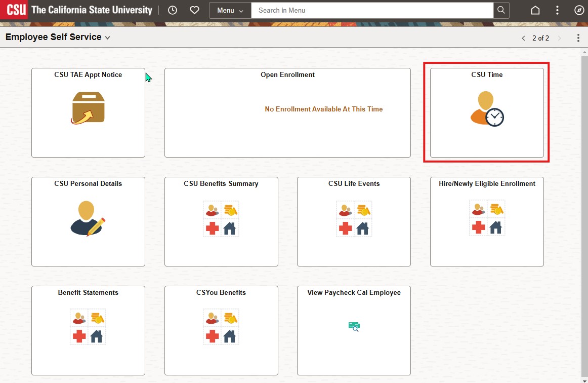Open the CSU Benefits Summary tile
The width and height of the screenshot is (588, 383).
[221, 221]
